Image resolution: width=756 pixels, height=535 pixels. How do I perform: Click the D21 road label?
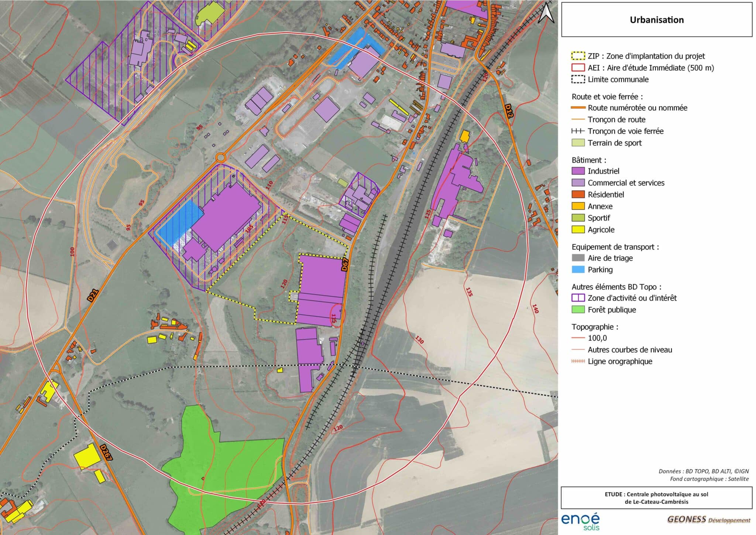pyautogui.click(x=93, y=296)
